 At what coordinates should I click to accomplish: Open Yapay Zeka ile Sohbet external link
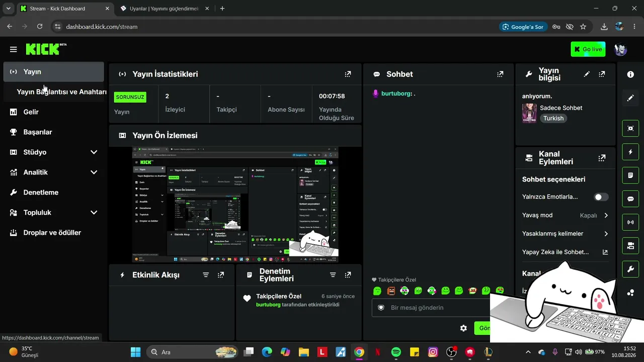[x=605, y=252]
